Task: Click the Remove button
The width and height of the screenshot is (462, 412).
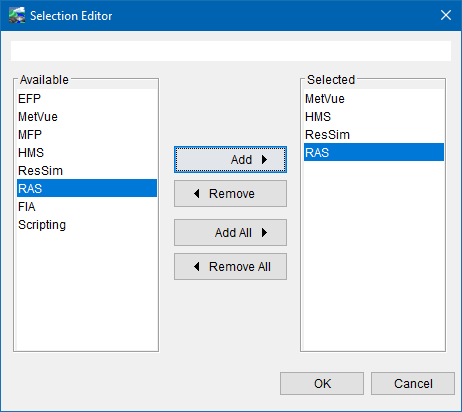Action: (230, 194)
